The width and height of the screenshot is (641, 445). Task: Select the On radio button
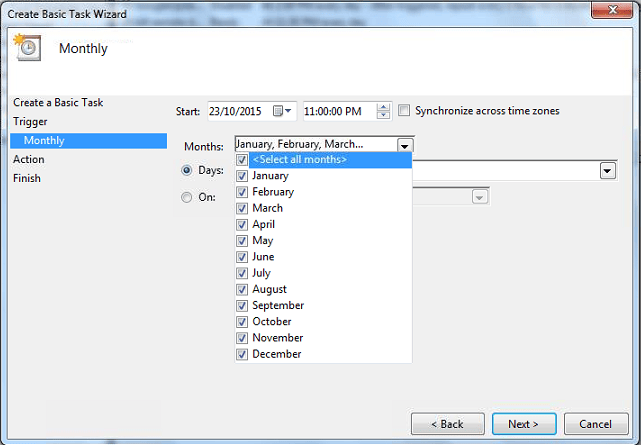(x=186, y=197)
